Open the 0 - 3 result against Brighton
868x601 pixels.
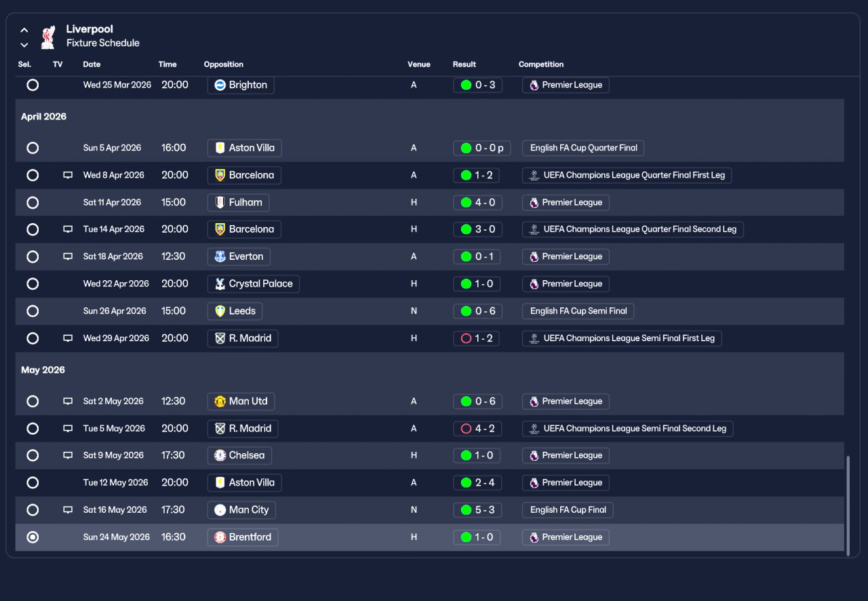(477, 85)
